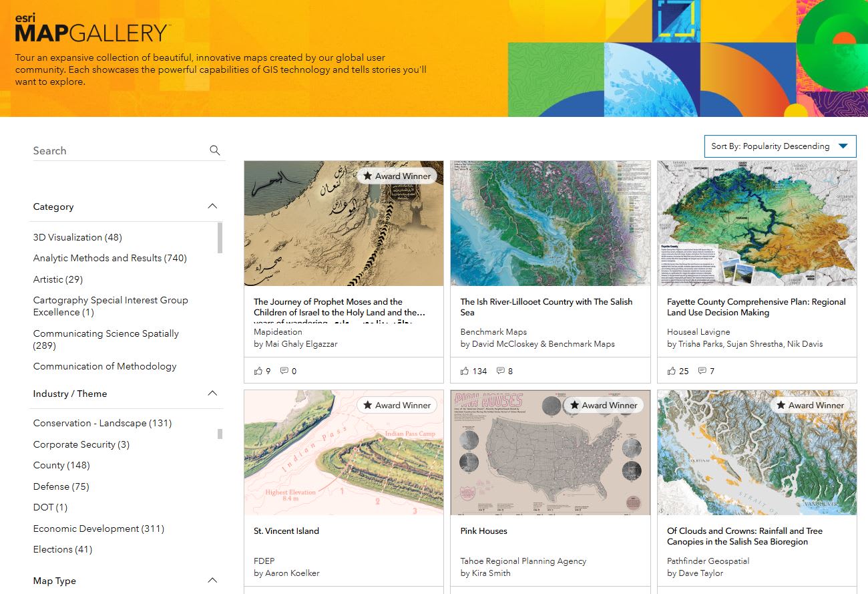The image size is (868, 594).
Task: Open the Ish River-Lillooet Country map thumbnail
Action: 550,224
